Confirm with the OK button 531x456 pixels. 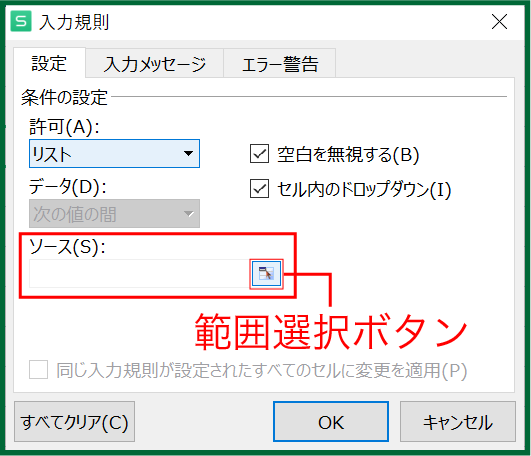coord(331,421)
